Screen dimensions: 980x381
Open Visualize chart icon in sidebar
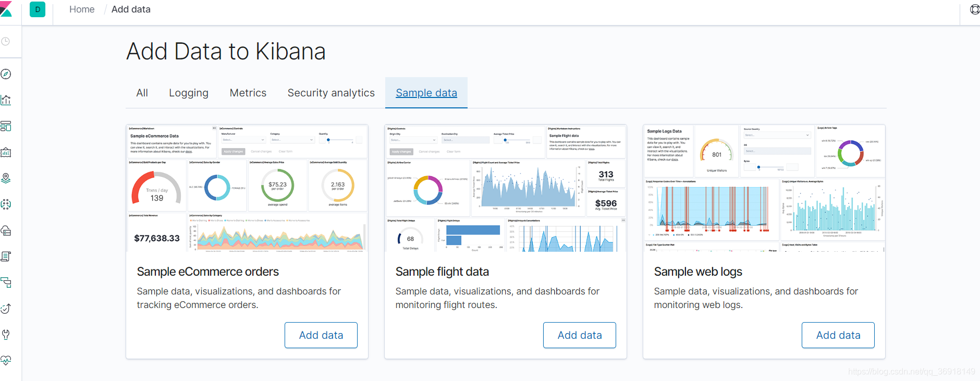click(6, 100)
